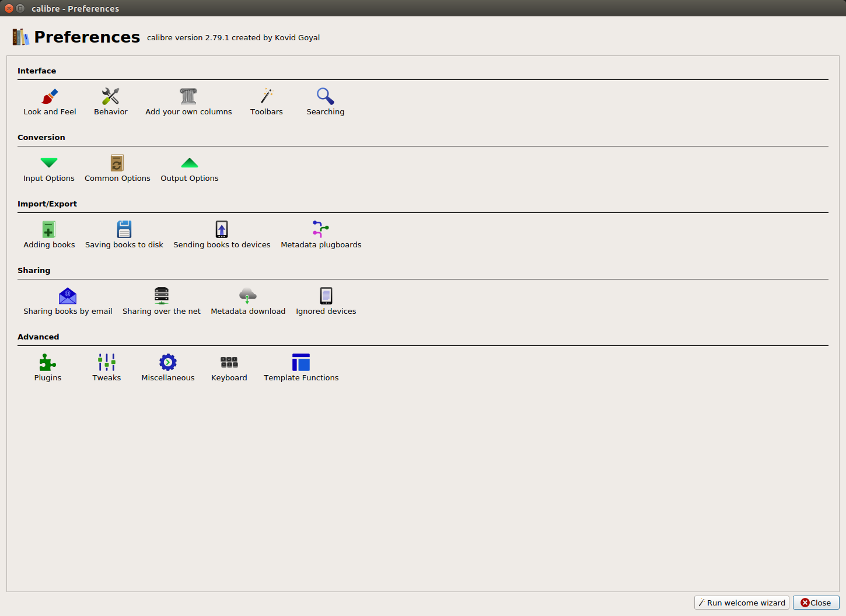Open the Behavior settings
846x616 pixels.
(x=111, y=102)
